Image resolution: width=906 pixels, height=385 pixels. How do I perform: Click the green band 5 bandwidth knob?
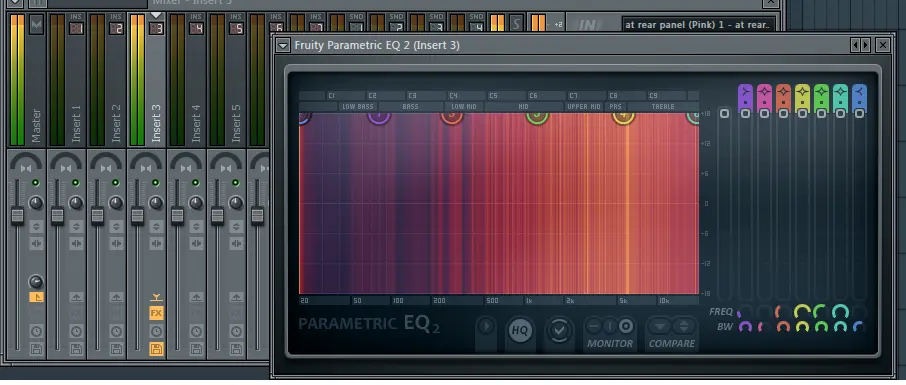[x=821, y=327]
